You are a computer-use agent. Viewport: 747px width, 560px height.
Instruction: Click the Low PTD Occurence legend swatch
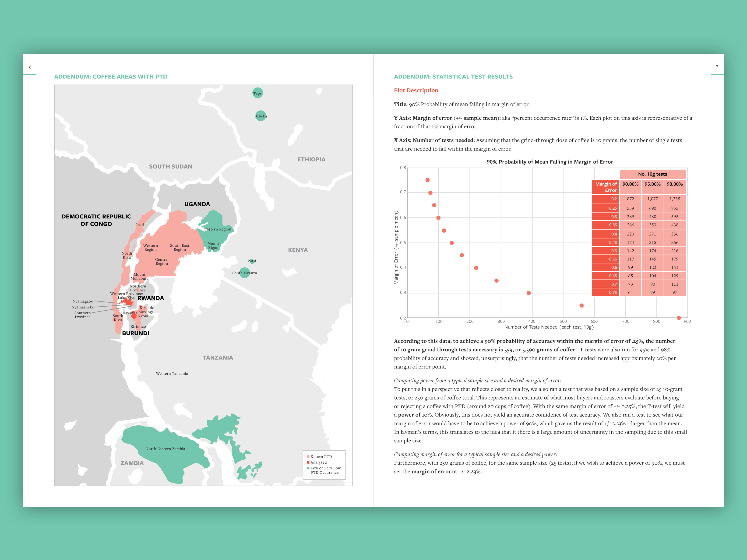point(308,468)
